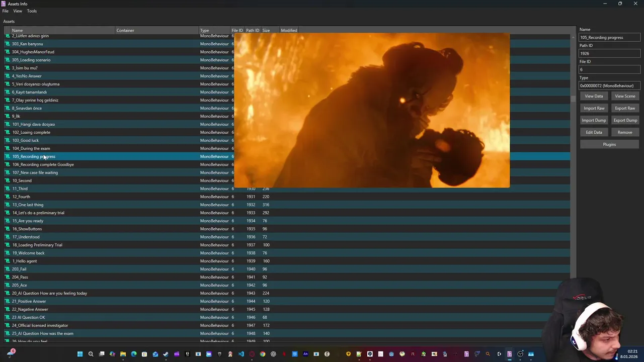Click the View Scene button
This screenshot has width=644, height=362.
point(625,96)
